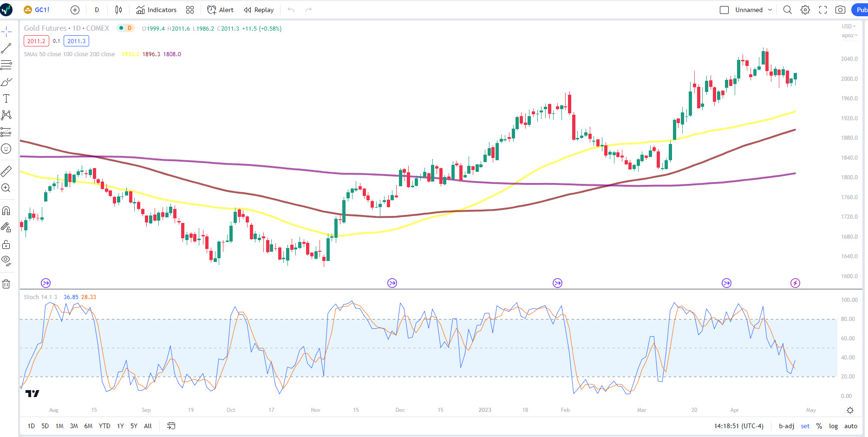Select the zoom in tool
This screenshot has height=437, width=868.
[x=6, y=188]
